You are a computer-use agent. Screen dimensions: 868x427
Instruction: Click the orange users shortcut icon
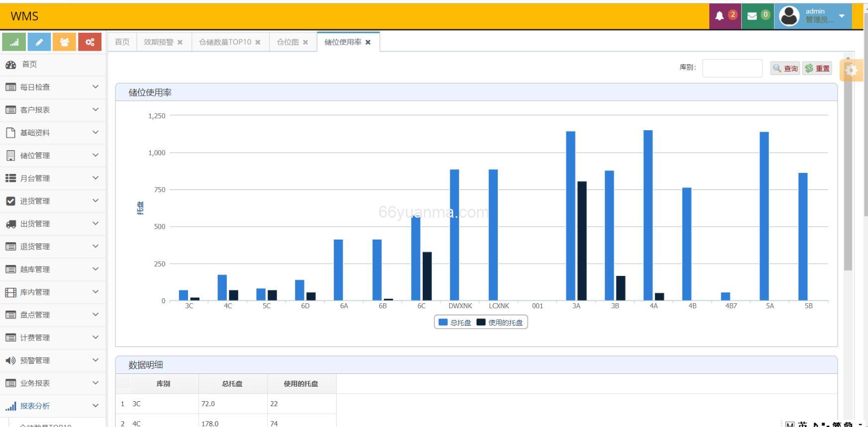coord(64,42)
